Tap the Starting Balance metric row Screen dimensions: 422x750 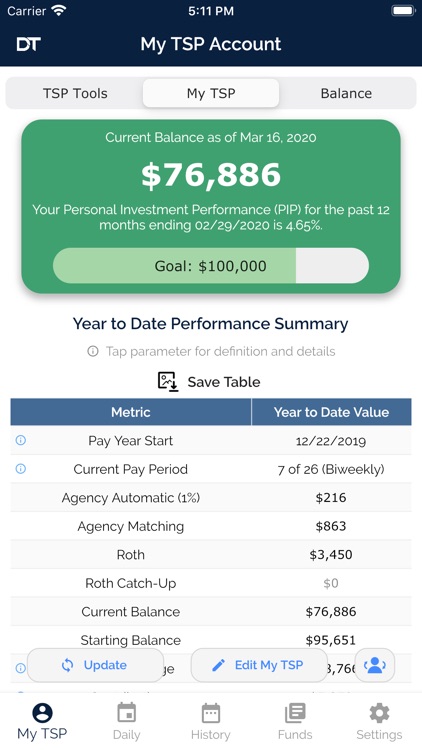click(211, 640)
